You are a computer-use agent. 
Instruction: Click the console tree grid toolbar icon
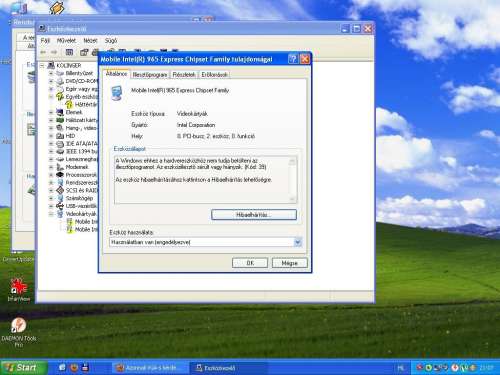(69, 52)
